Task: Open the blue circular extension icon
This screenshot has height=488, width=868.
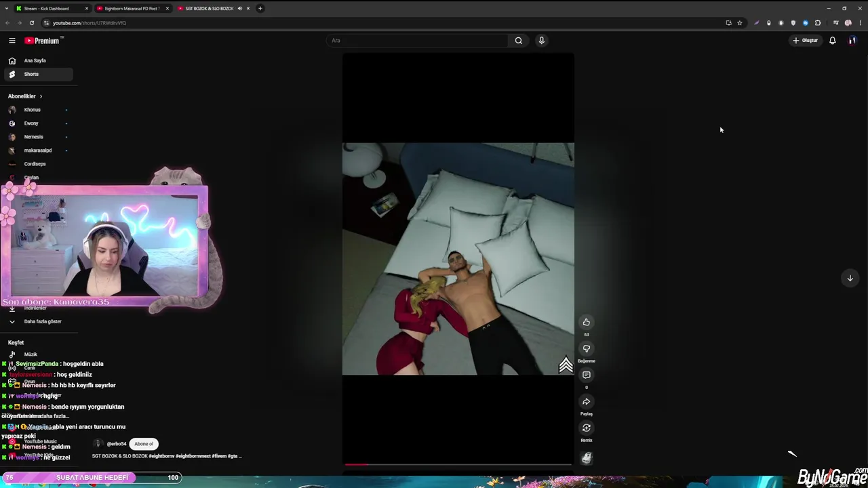Action: coord(806,23)
